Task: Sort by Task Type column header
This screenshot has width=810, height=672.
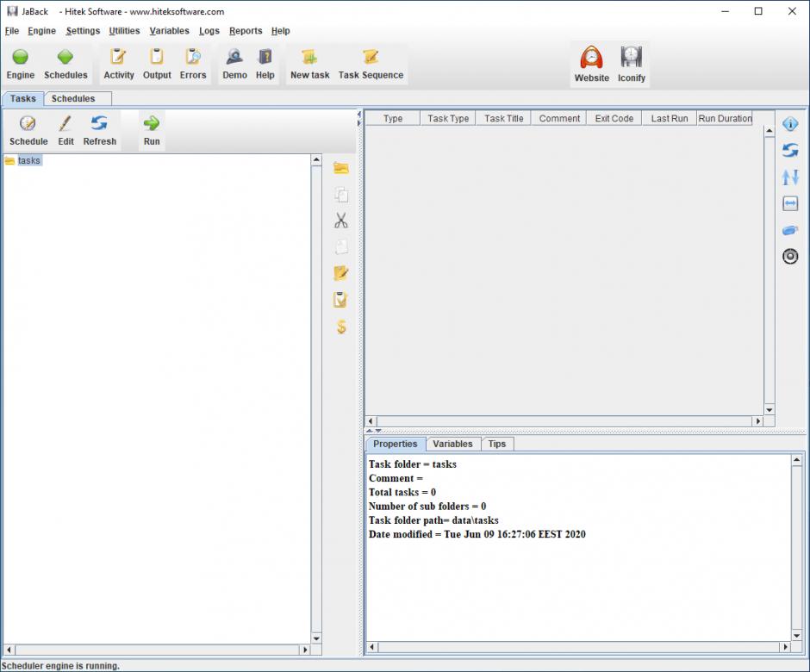Action: 448,118
